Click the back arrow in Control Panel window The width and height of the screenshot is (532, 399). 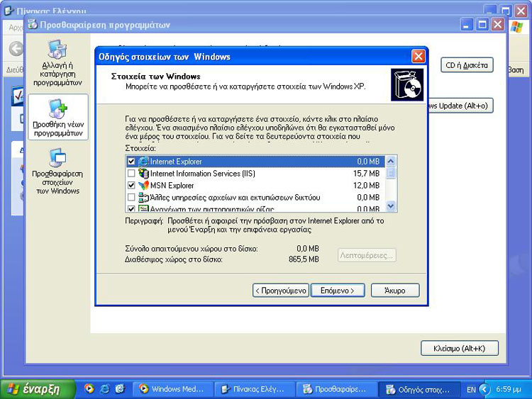(16, 49)
